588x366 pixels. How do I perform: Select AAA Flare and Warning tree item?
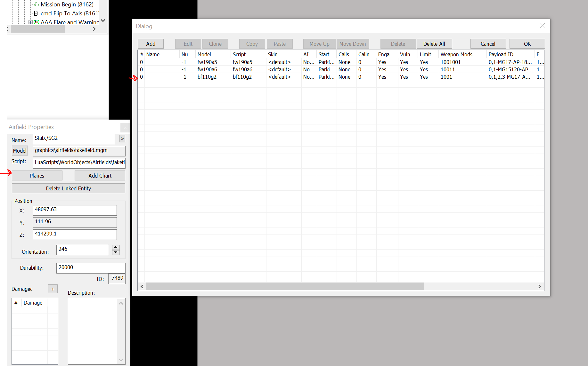coord(69,22)
